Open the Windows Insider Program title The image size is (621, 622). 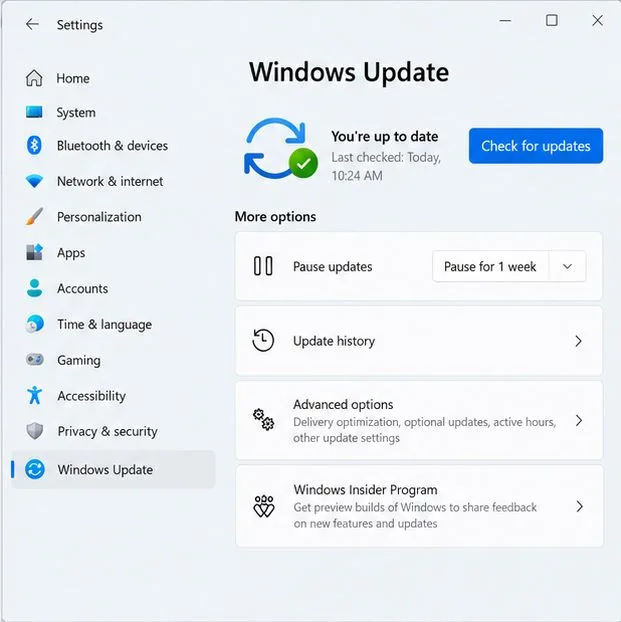tap(365, 490)
